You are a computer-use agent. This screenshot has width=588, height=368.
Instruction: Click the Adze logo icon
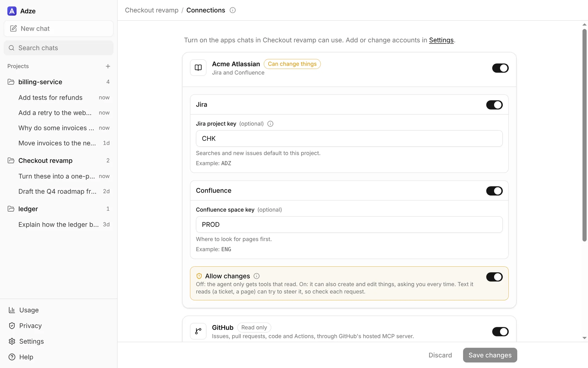12,11
